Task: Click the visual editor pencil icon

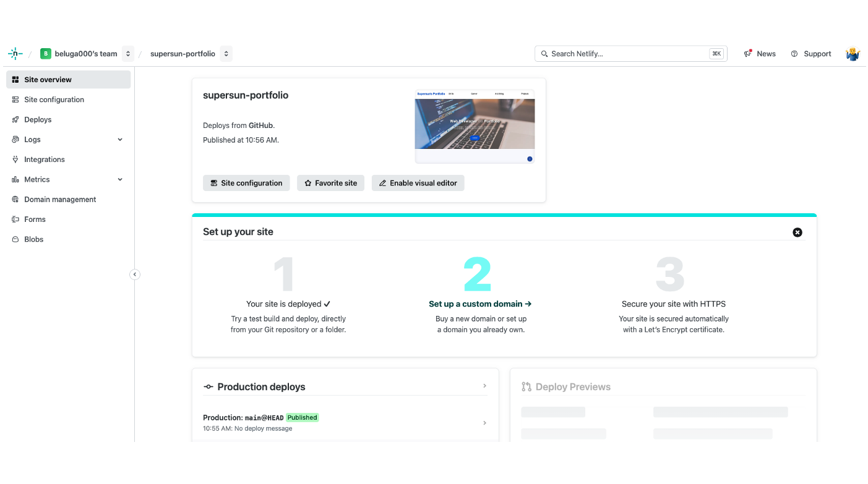Action: (x=382, y=183)
